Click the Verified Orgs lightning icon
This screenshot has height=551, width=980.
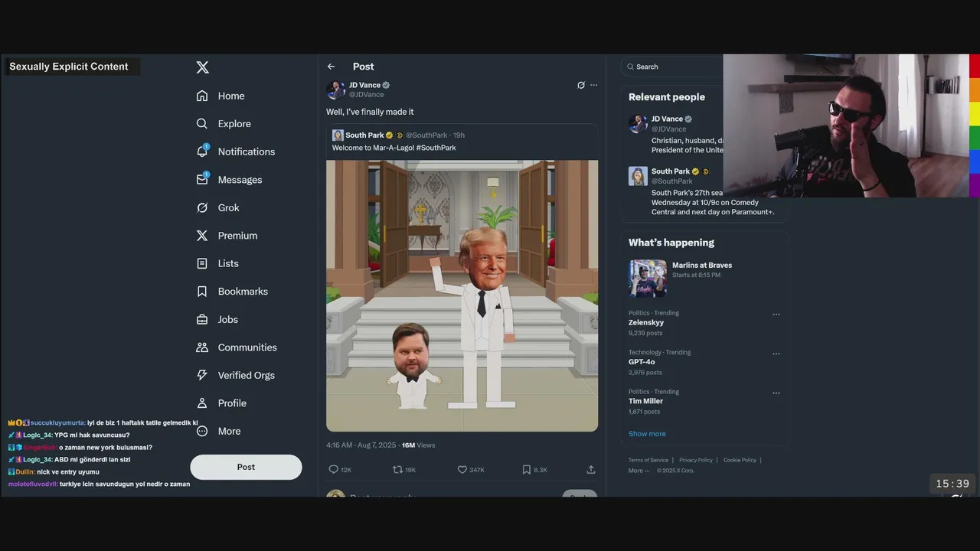coord(202,375)
